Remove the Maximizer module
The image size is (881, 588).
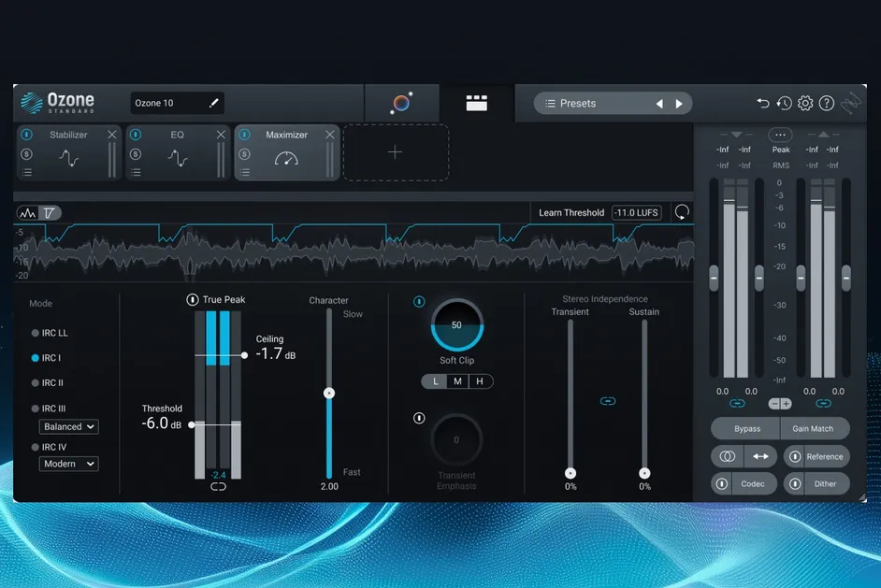(330, 135)
